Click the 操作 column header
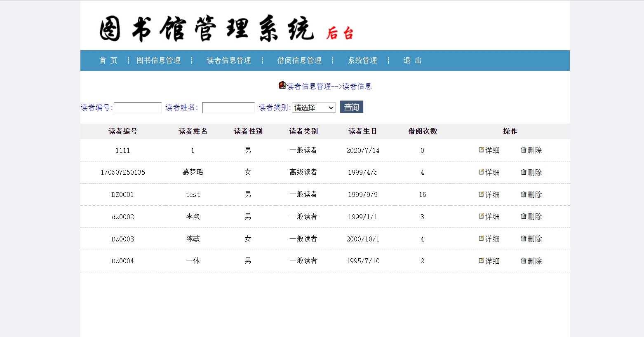This screenshot has width=644, height=337. pyautogui.click(x=510, y=131)
